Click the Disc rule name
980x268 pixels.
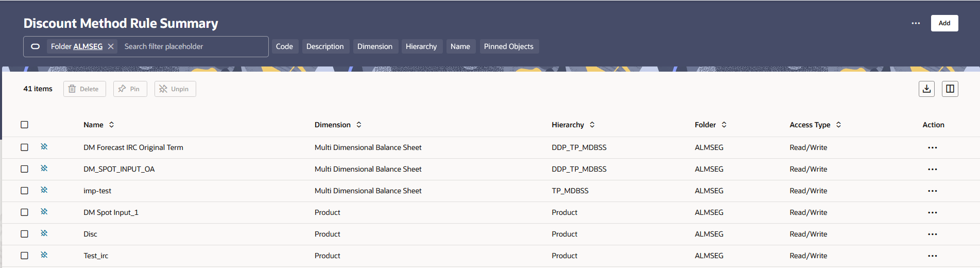pyautogui.click(x=90, y=234)
